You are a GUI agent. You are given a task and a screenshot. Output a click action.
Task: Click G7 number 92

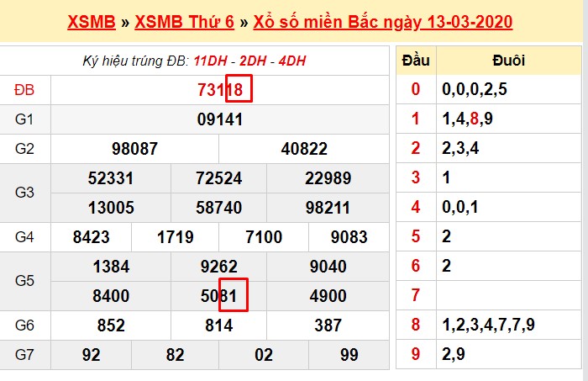(92, 355)
